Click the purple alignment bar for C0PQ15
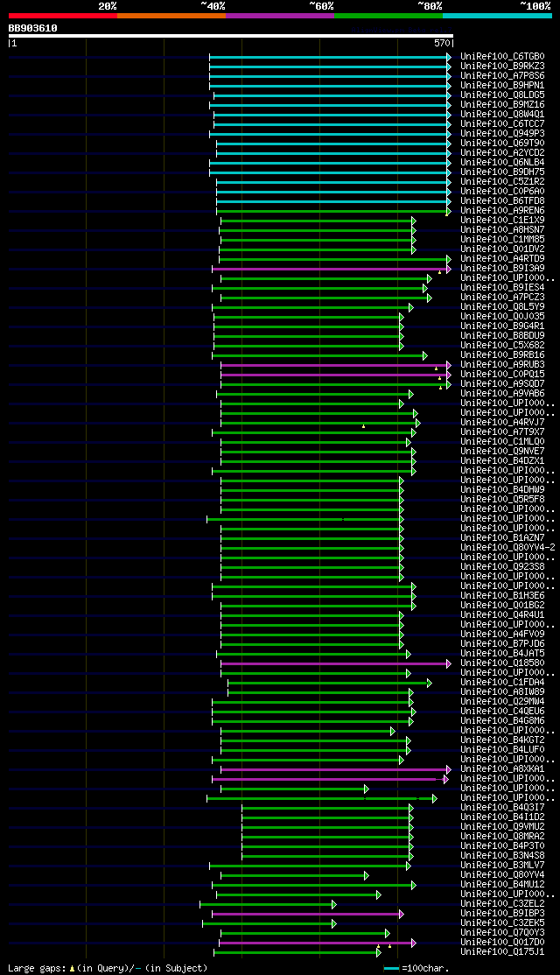This screenshot has height=975, width=560. pyautogui.click(x=336, y=375)
